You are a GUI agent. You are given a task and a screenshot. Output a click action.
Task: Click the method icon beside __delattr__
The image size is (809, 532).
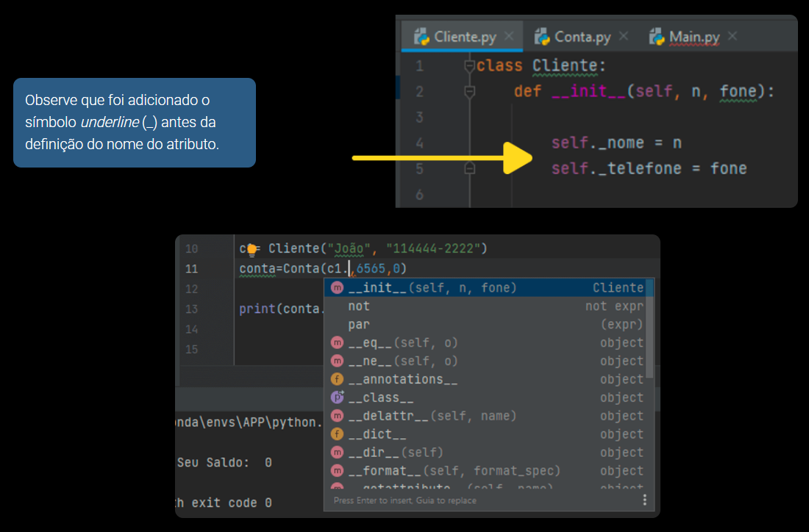[337, 416]
